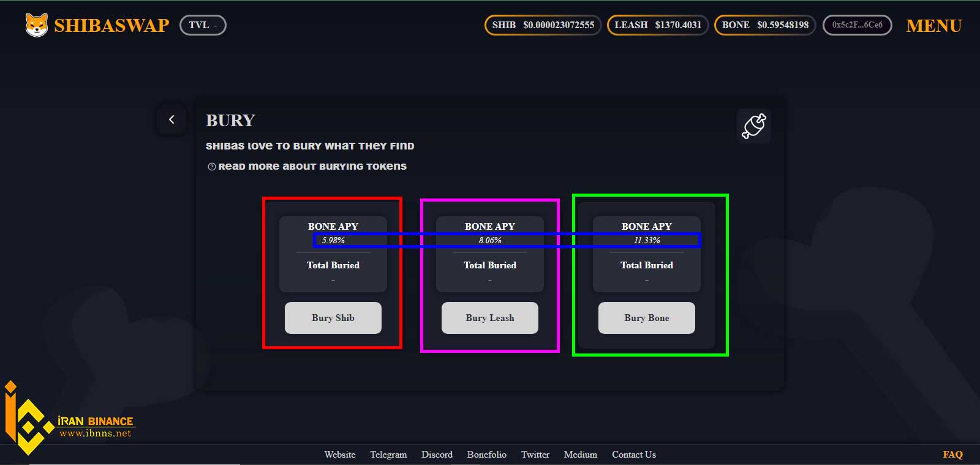Viewport: 980px width, 465px height.
Task: Open the Contact Us footer link
Action: point(634,455)
